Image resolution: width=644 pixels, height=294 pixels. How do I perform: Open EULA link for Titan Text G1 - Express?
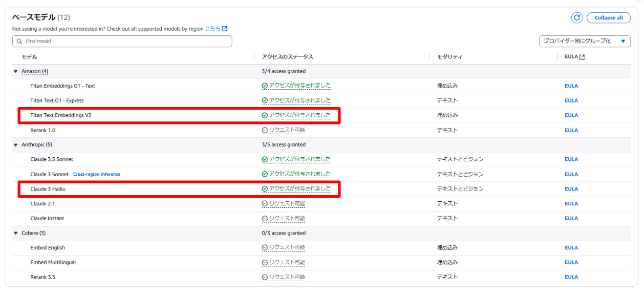click(571, 101)
